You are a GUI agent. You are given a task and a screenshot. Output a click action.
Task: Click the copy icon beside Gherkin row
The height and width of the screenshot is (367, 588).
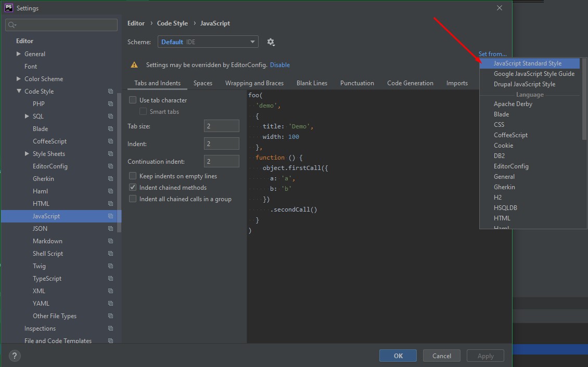pos(111,179)
